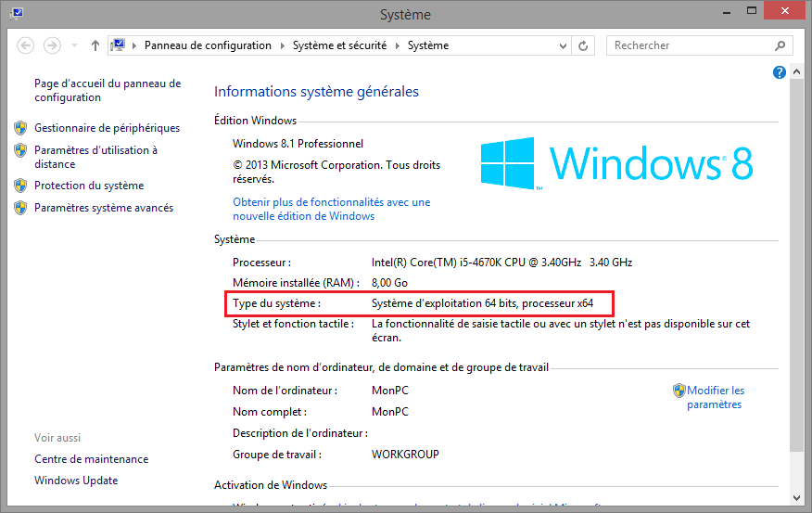Click the computer icon in the address bar
Viewport: 812px width, 513px height.
pos(120,45)
